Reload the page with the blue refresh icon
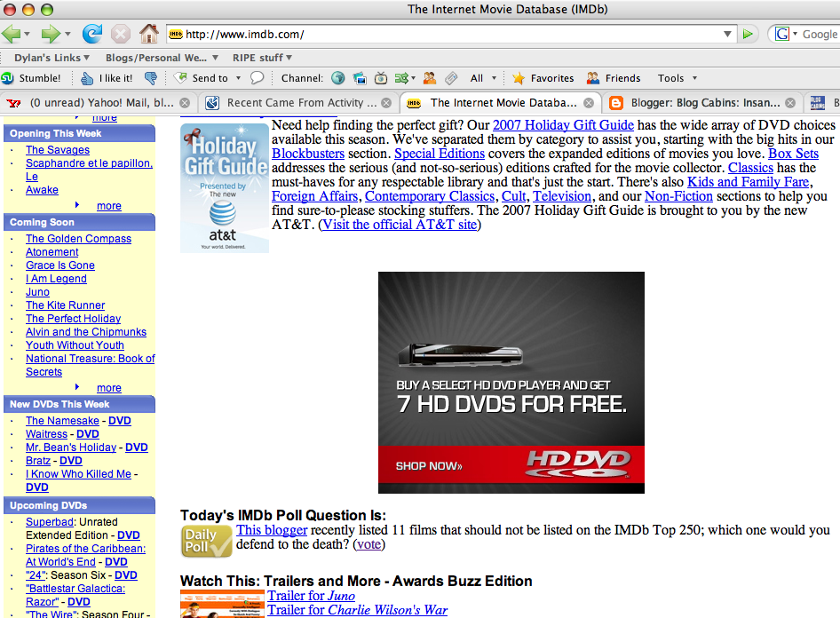Viewport: 840px width, 618px height. click(92, 34)
